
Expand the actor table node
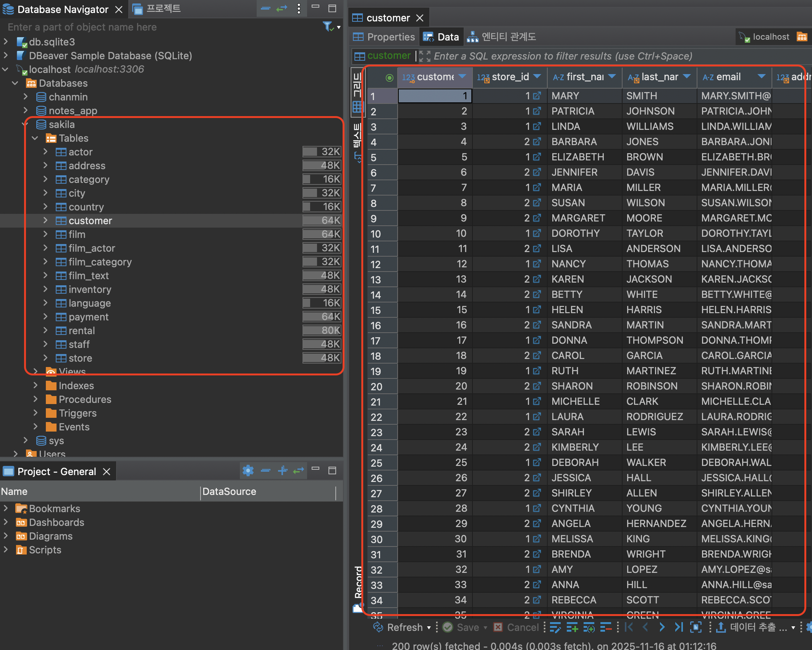click(x=45, y=152)
